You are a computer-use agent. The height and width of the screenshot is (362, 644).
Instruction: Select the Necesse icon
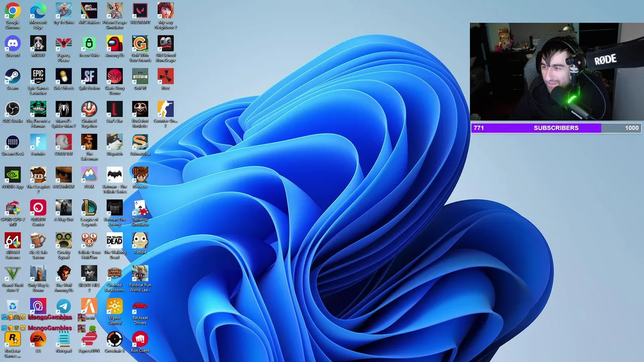click(x=140, y=175)
